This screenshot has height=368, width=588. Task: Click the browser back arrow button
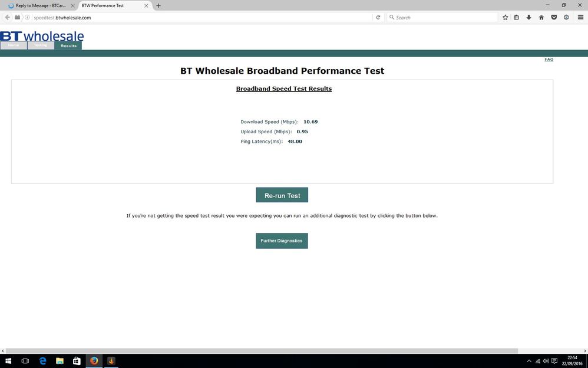tap(7, 17)
